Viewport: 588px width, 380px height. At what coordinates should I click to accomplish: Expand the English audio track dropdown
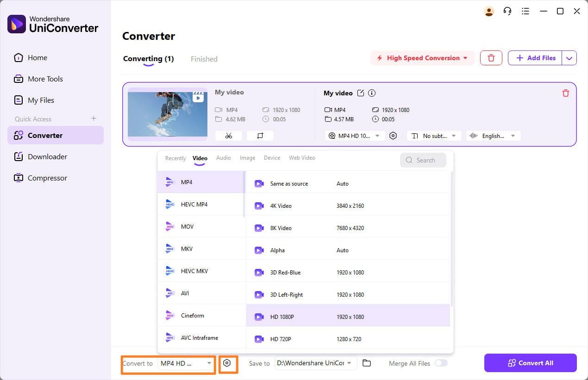tap(493, 136)
